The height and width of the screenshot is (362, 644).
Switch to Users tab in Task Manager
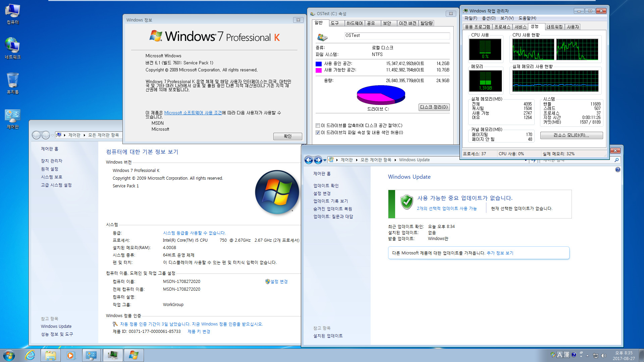[x=573, y=27]
